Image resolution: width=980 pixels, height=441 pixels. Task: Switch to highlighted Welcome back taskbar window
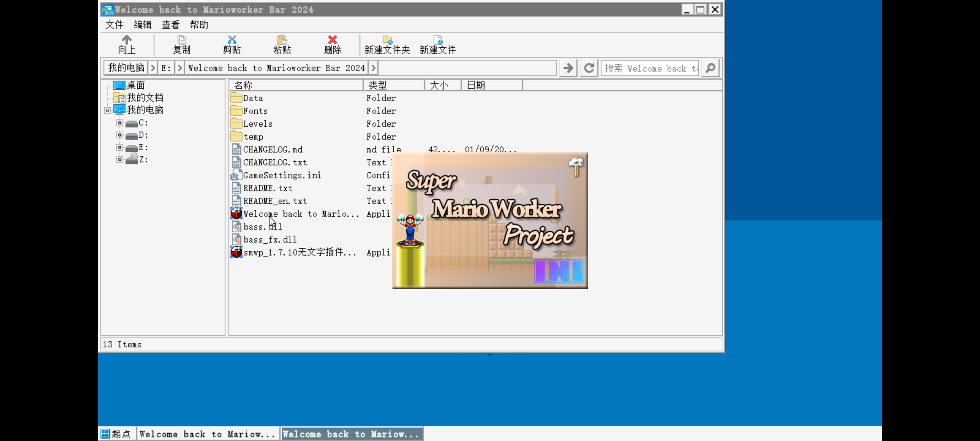point(351,434)
